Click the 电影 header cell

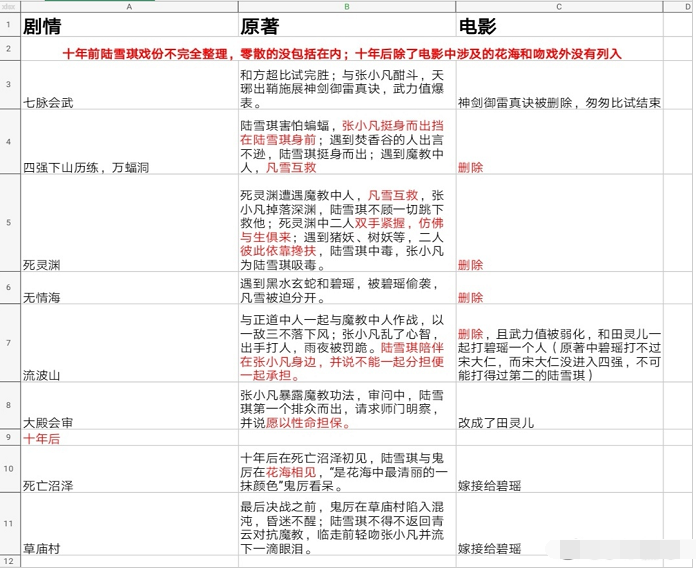click(559, 25)
